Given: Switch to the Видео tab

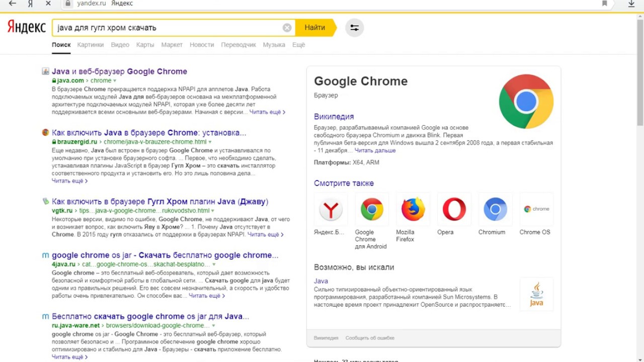Looking at the screenshot, I should click(120, 45).
